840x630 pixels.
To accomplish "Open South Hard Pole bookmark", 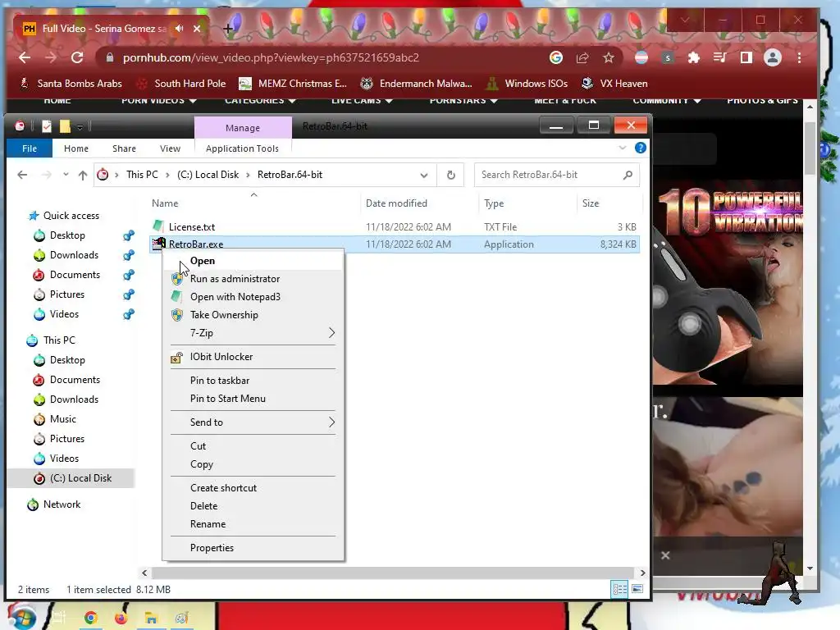I will coord(181,84).
